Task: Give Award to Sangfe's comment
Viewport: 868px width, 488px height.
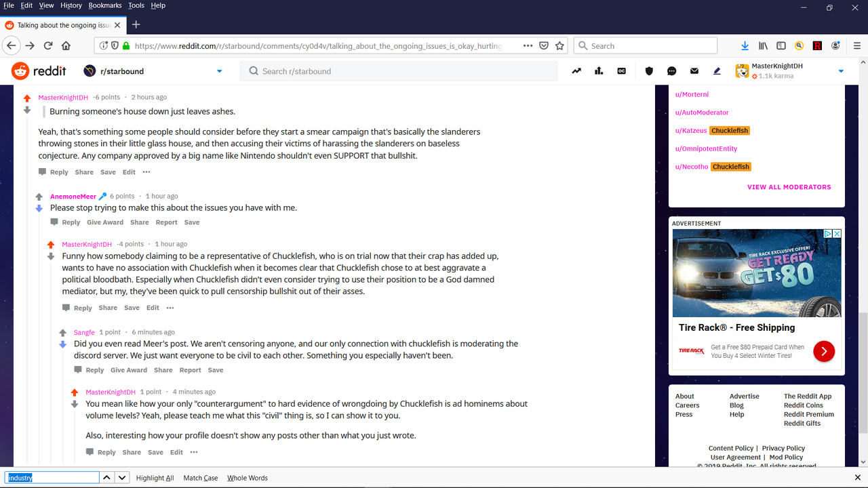Action: click(129, 370)
